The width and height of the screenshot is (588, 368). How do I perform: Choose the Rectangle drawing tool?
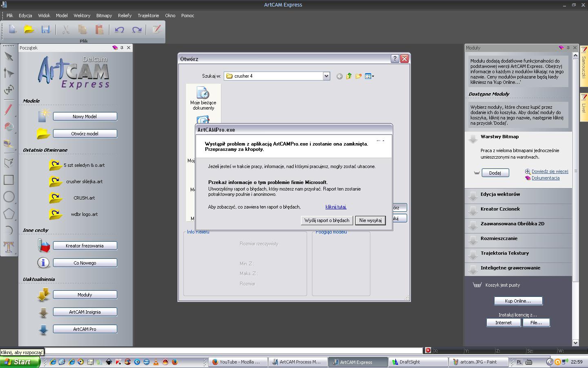click(9, 180)
